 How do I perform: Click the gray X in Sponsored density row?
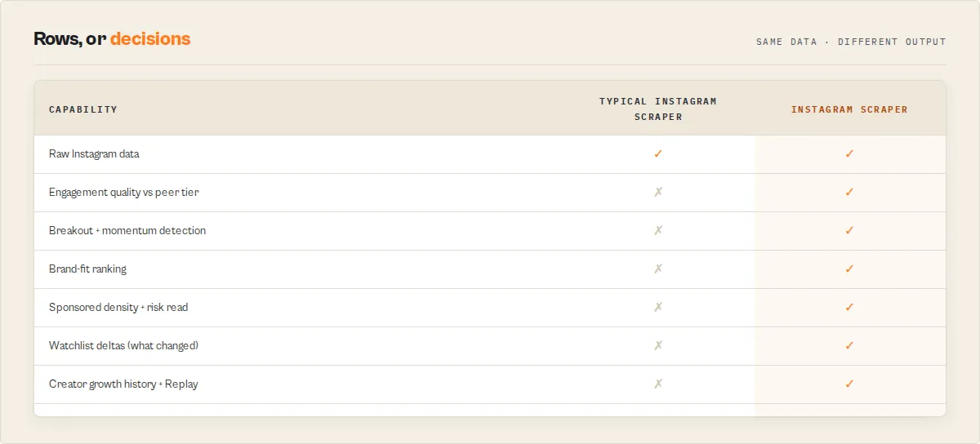658,307
